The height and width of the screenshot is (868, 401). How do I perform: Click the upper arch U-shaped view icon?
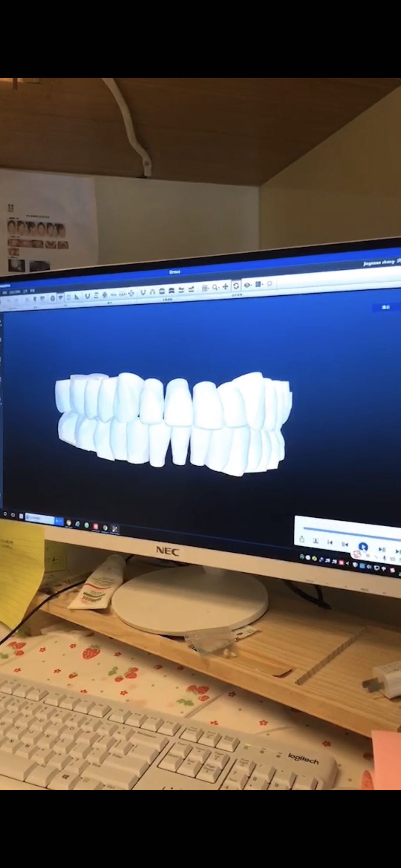(143, 293)
